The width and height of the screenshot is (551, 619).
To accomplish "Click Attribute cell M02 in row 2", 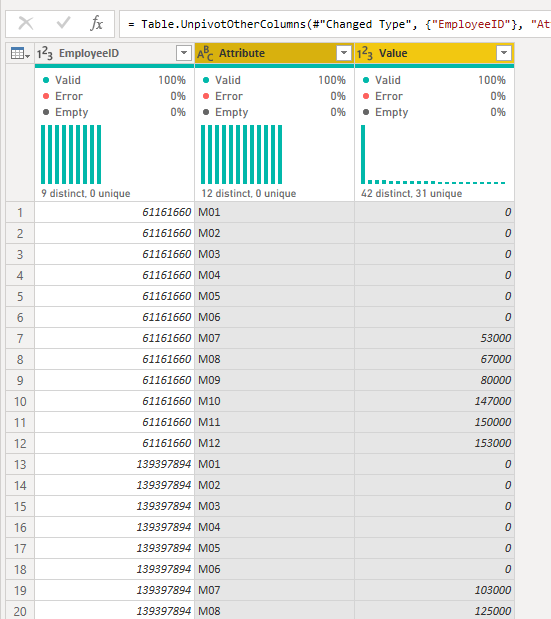I will tap(274, 233).
